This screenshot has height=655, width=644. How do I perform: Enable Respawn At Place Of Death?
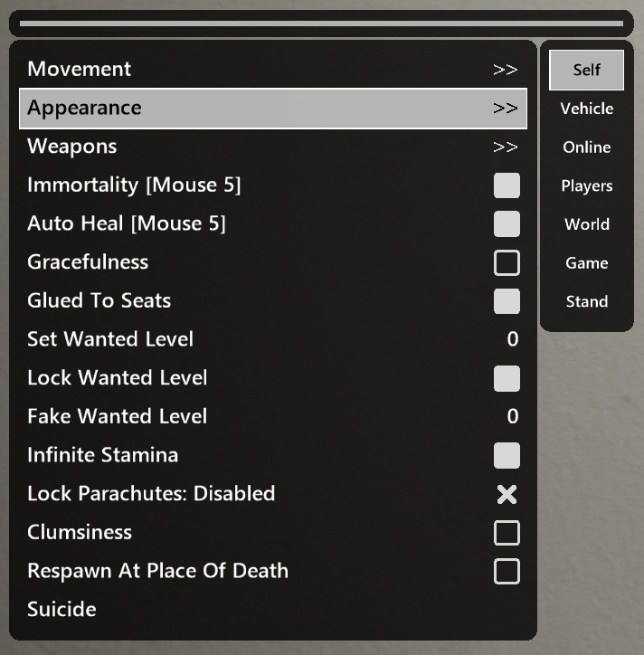click(507, 571)
